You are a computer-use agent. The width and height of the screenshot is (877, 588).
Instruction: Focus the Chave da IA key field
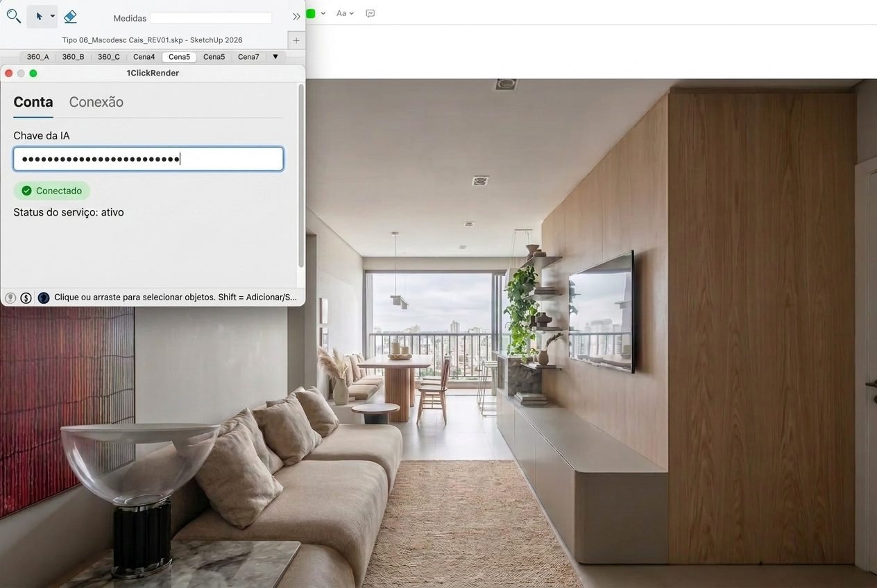148,159
